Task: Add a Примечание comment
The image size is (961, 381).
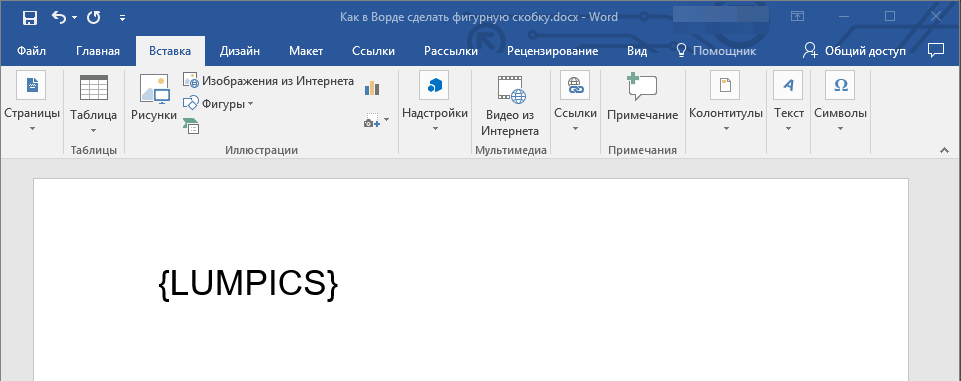Action: pos(642,97)
